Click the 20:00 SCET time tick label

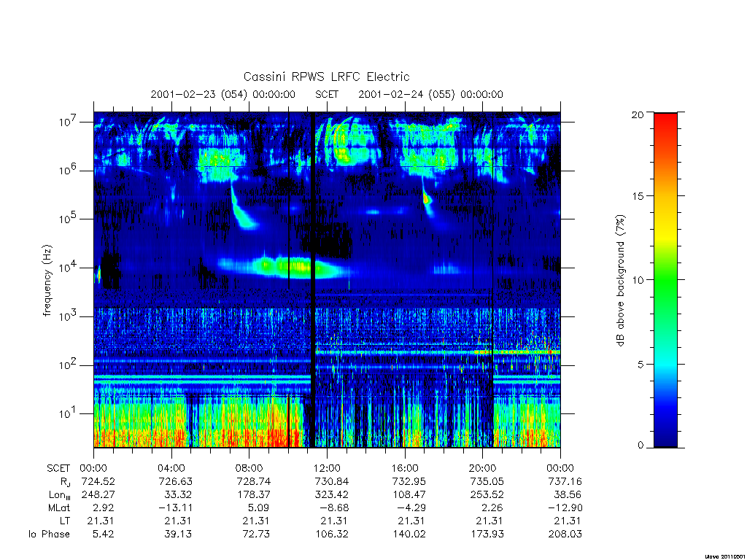[x=483, y=468]
